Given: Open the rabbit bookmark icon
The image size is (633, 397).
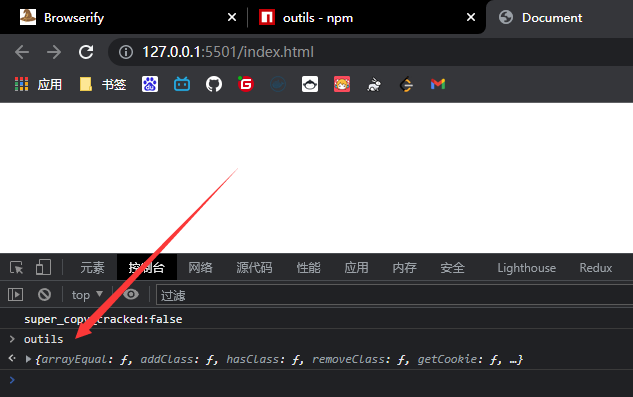Looking at the screenshot, I should [374, 84].
